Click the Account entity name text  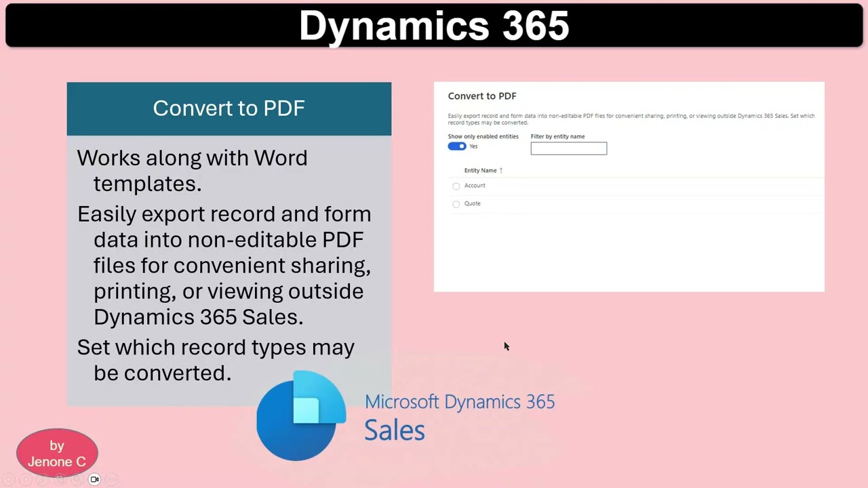[x=475, y=186]
